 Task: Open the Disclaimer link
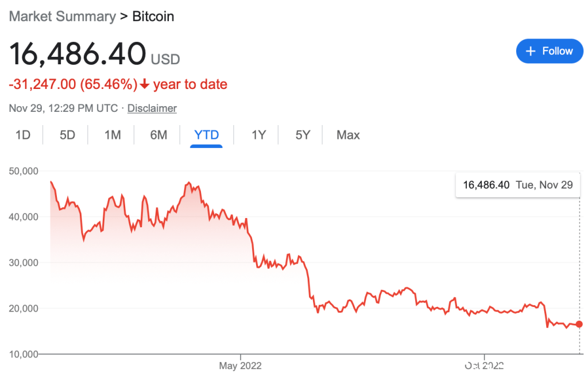(152, 108)
